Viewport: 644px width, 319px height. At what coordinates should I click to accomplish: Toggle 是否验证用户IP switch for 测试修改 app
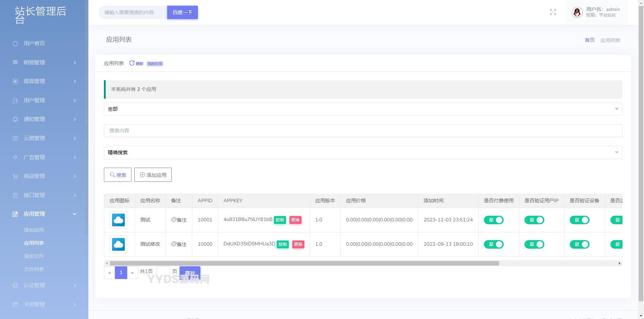point(534,244)
